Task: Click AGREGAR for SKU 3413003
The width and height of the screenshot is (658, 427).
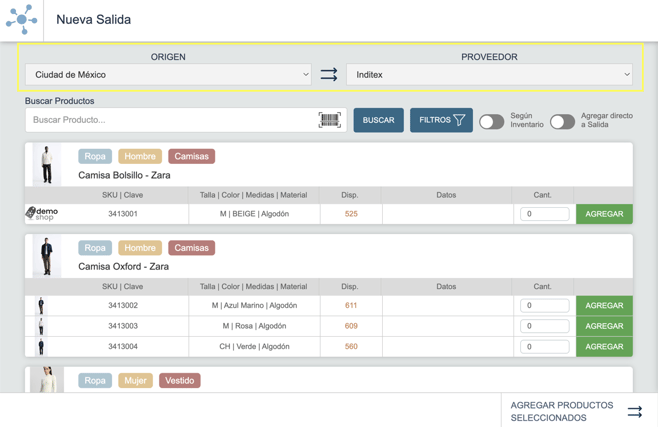Action: pyautogui.click(x=604, y=326)
